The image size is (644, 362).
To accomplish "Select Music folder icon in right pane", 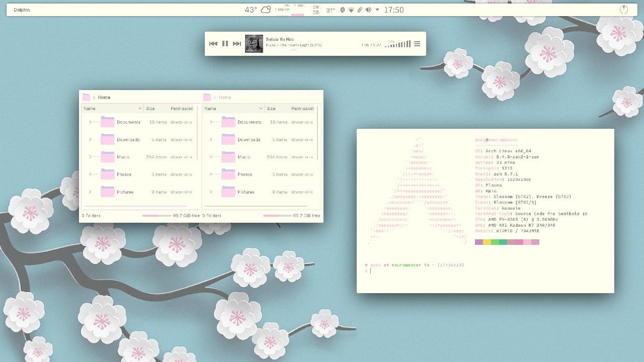I will 228,157.
